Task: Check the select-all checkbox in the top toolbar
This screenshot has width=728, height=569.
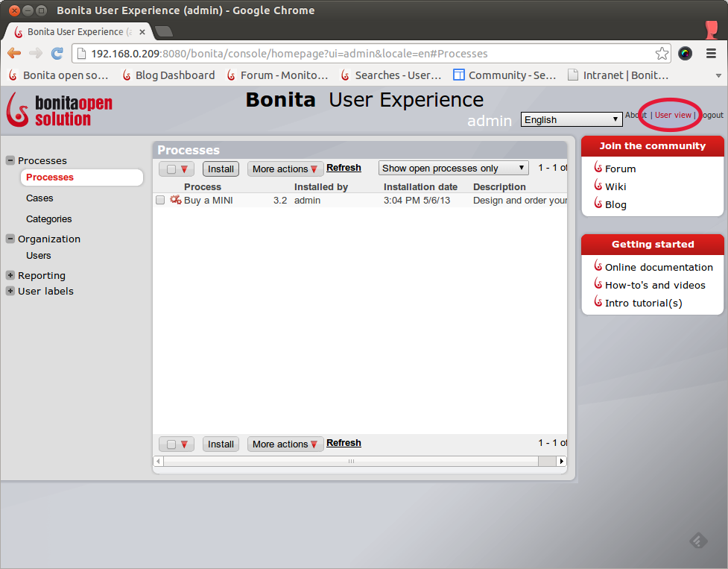Action: pos(171,169)
